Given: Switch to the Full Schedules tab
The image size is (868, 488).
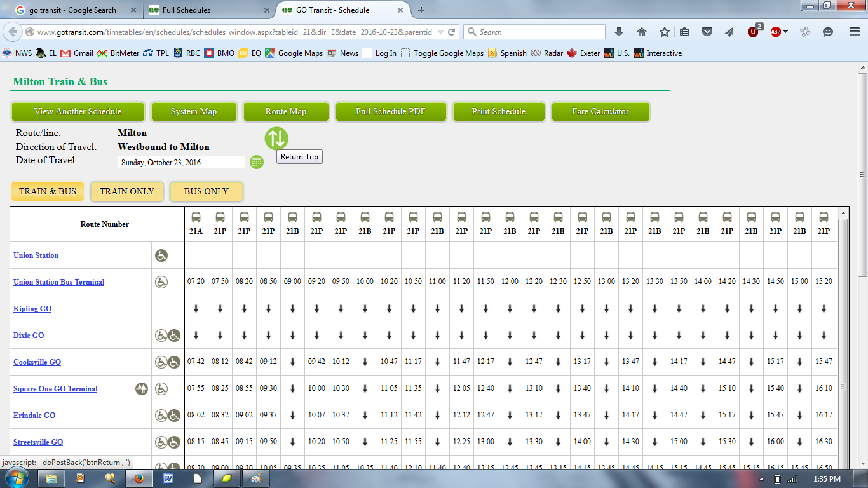Looking at the screenshot, I should (210, 10).
